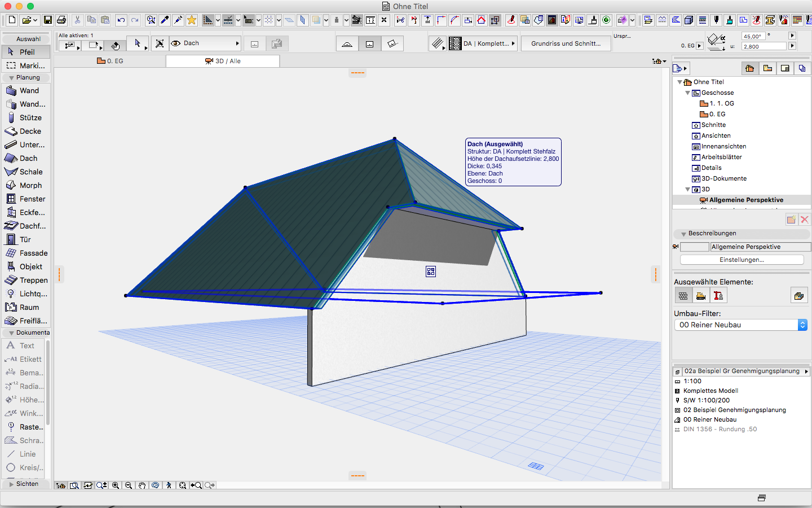Expand the Sichten toolbox section
Image resolution: width=812 pixels, height=508 pixels.
click(x=11, y=484)
